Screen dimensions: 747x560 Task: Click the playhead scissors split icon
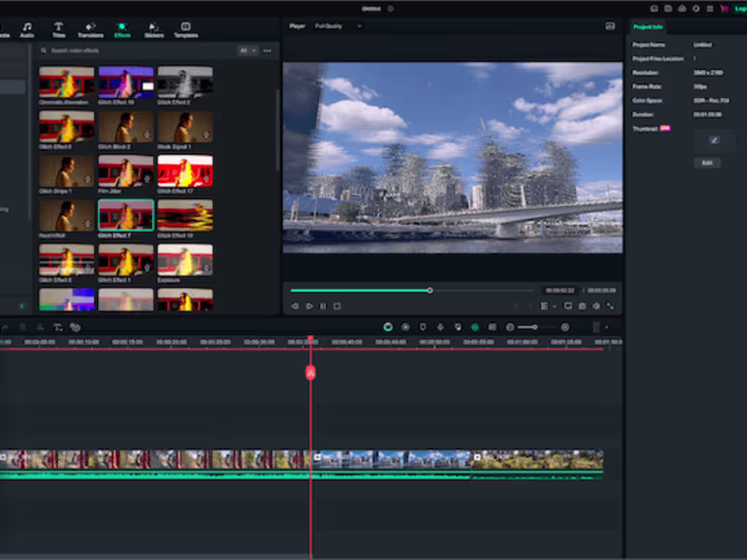click(311, 372)
